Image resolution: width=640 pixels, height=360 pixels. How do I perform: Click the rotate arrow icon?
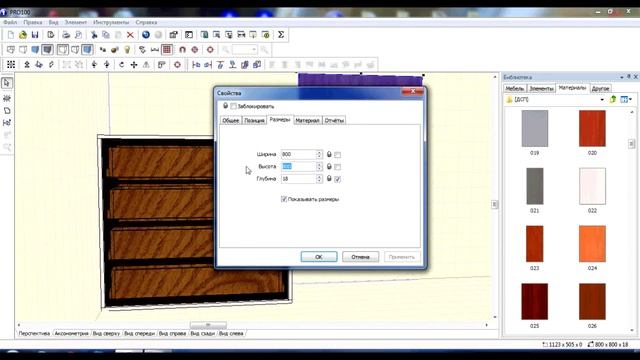pos(122,64)
